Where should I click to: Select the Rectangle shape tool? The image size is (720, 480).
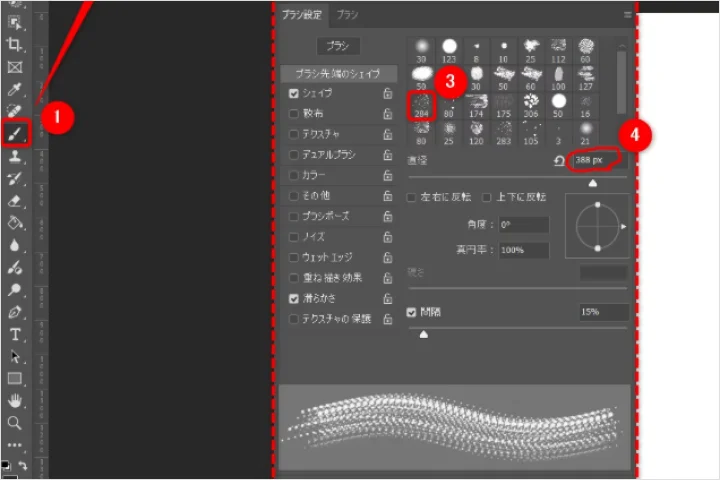pyautogui.click(x=15, y=378)
